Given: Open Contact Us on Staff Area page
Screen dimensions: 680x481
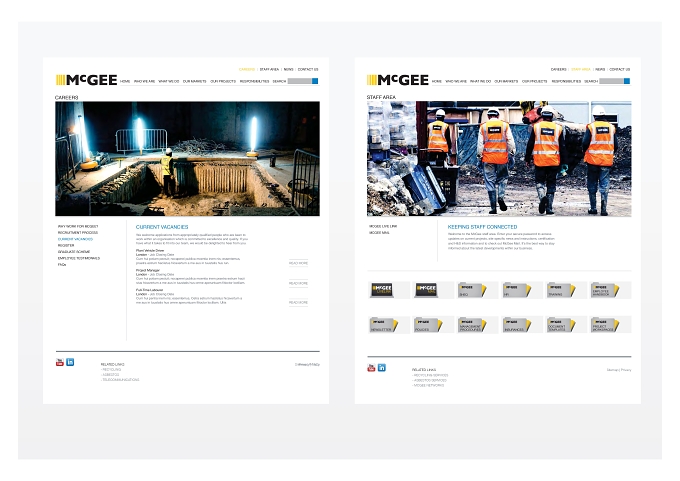Looking at the screenshot, I should (620, 69).
